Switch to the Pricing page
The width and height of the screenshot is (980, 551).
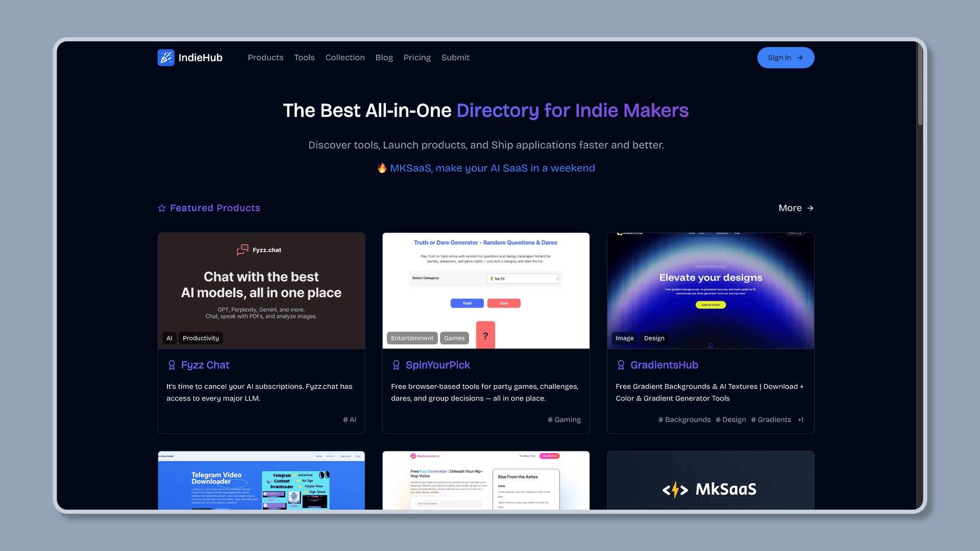point(417,58)
